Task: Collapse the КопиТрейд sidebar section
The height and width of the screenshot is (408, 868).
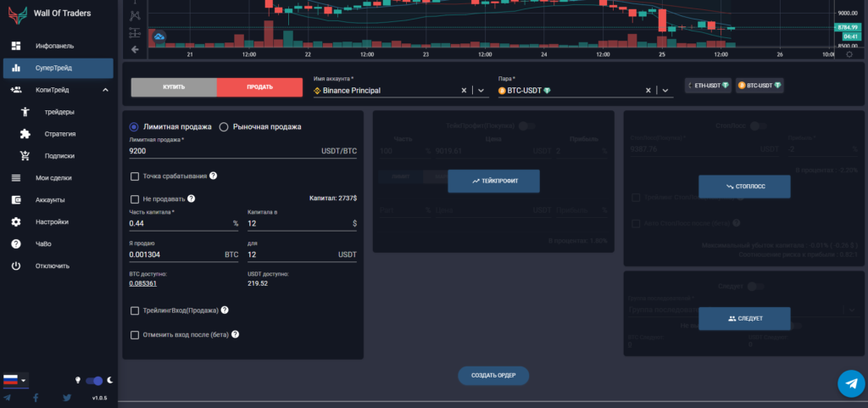Action: [x=105, y=90]
